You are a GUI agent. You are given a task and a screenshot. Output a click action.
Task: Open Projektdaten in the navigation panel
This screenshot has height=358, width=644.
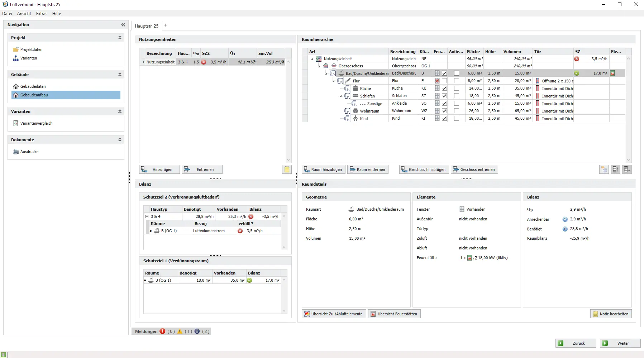coord(31,49)
